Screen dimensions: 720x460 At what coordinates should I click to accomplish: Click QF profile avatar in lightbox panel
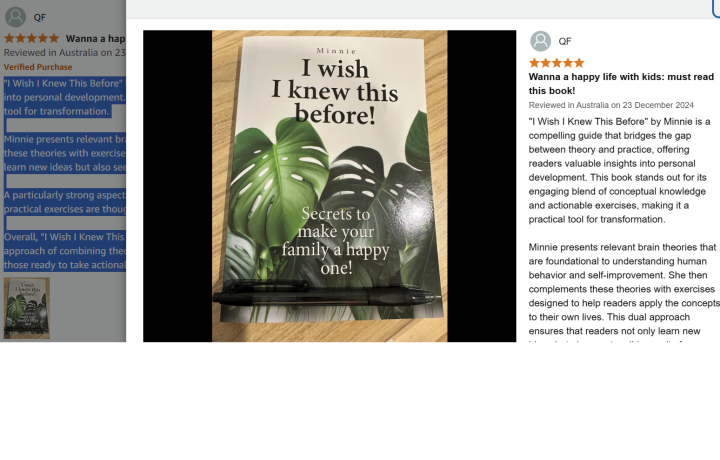point(540,41)
